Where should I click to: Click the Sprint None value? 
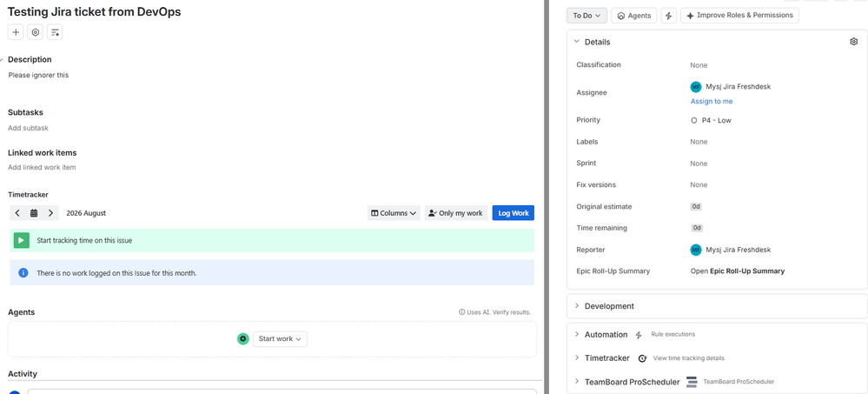[699, 164]
